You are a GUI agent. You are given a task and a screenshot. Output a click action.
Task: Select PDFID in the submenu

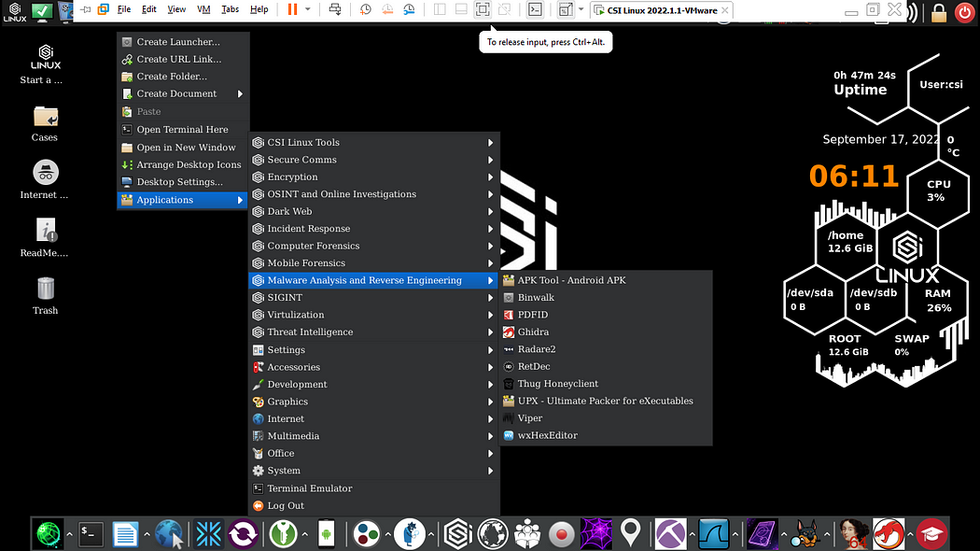[605, 315]
